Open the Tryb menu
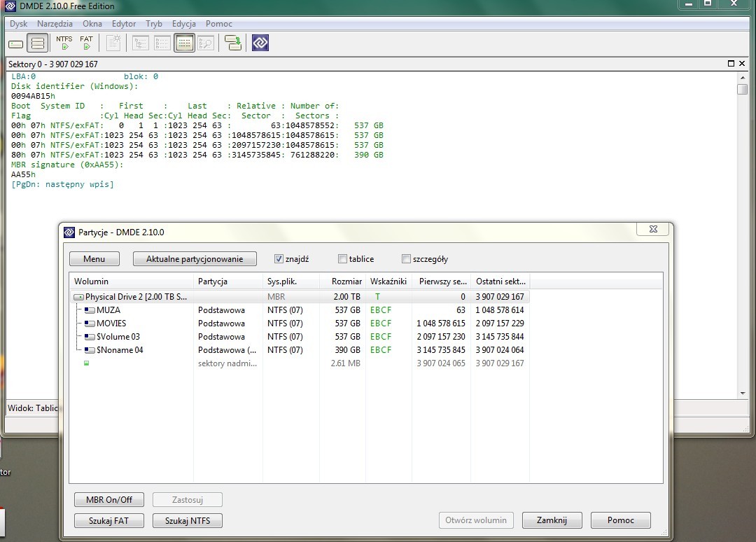The height and width of the screenshot is (542, 756). [x=154, y=24]
